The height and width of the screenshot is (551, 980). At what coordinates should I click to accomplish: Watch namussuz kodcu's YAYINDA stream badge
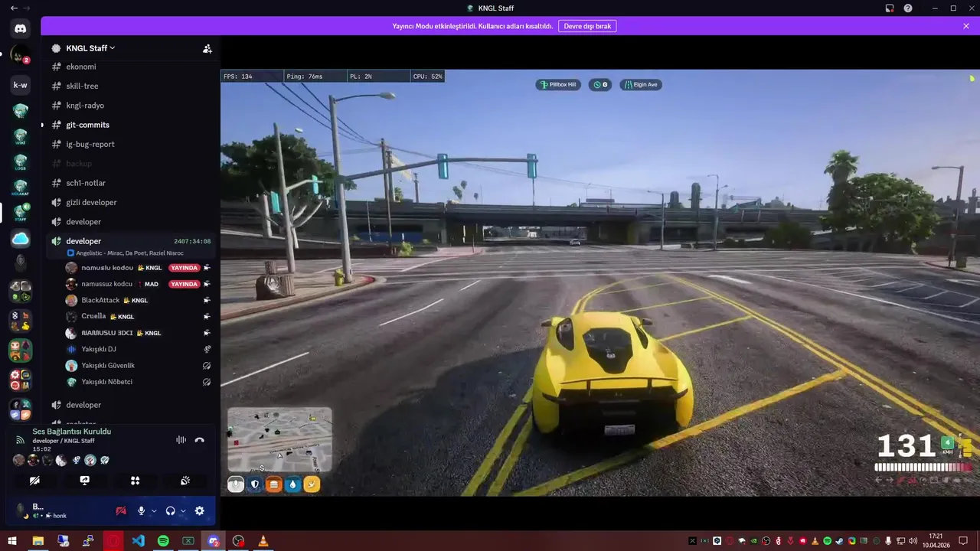click(x=184, y=284)
